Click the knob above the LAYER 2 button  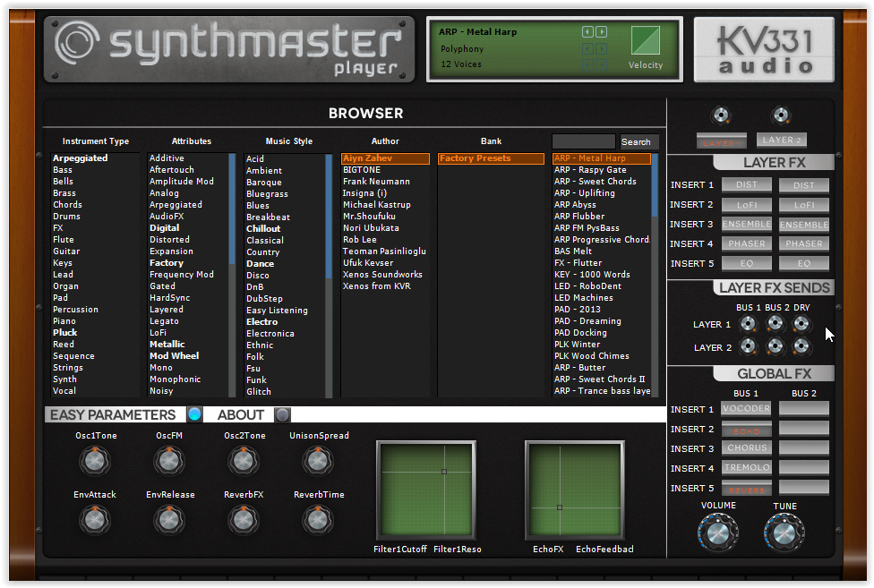[781, 115]
